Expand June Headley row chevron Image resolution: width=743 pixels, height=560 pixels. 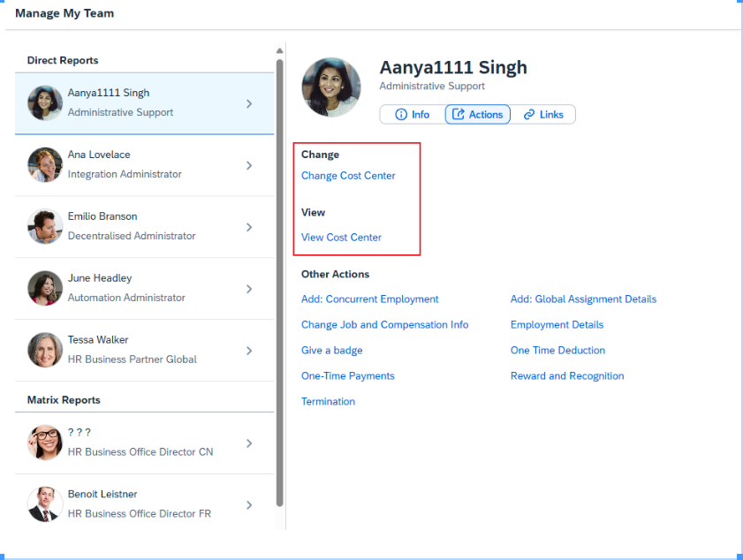(x=249, y=289)
